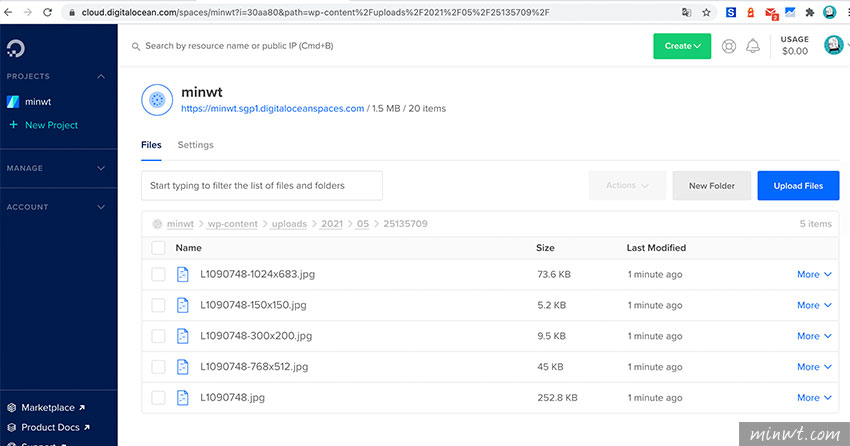This screenshot has height=446, width=850.
Task: Open the notifications bell
Action: 752,46
